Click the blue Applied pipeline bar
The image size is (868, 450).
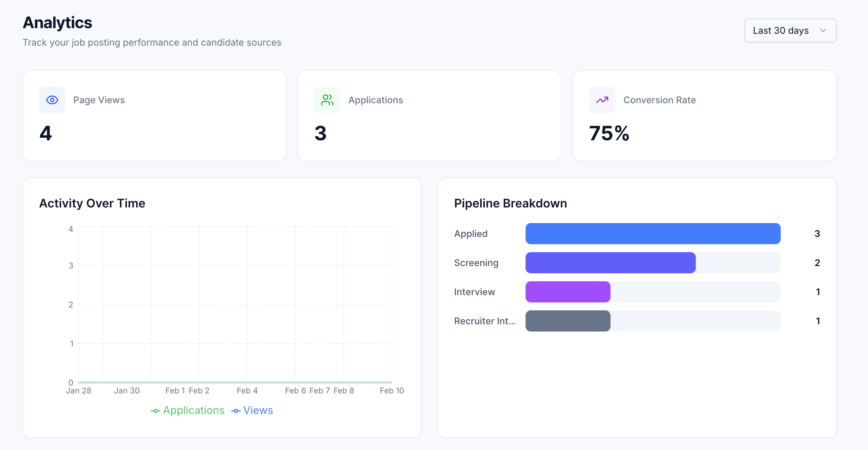(x=653, y=233)
